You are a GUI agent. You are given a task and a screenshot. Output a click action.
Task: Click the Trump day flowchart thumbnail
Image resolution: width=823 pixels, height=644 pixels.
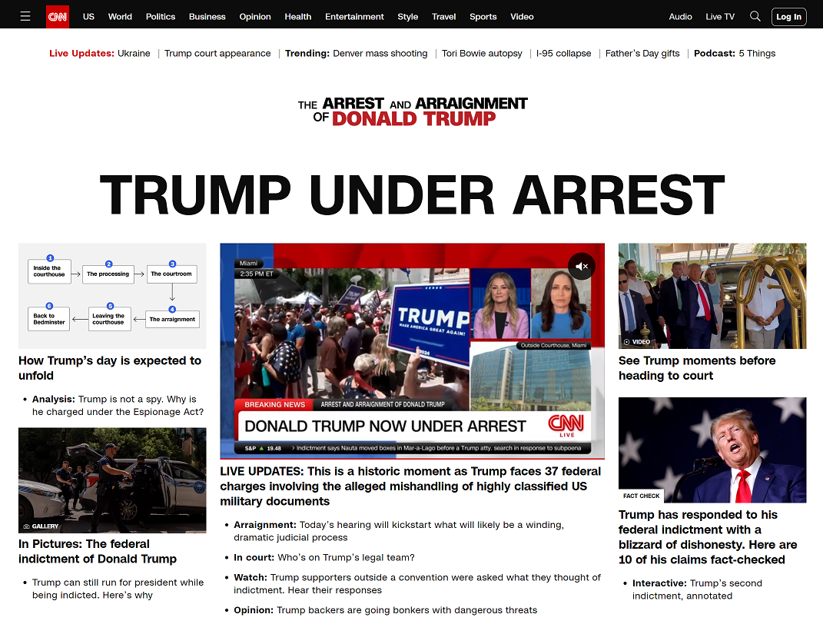112,296
